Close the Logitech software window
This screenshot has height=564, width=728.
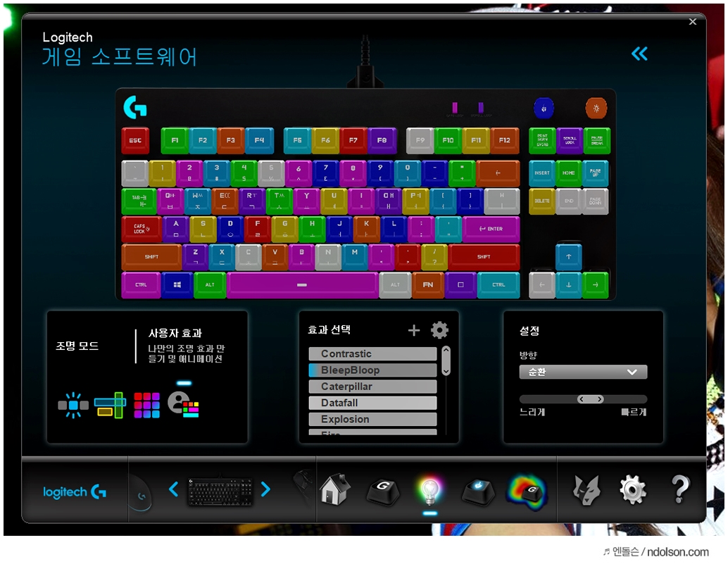click(x=693, y=22)
